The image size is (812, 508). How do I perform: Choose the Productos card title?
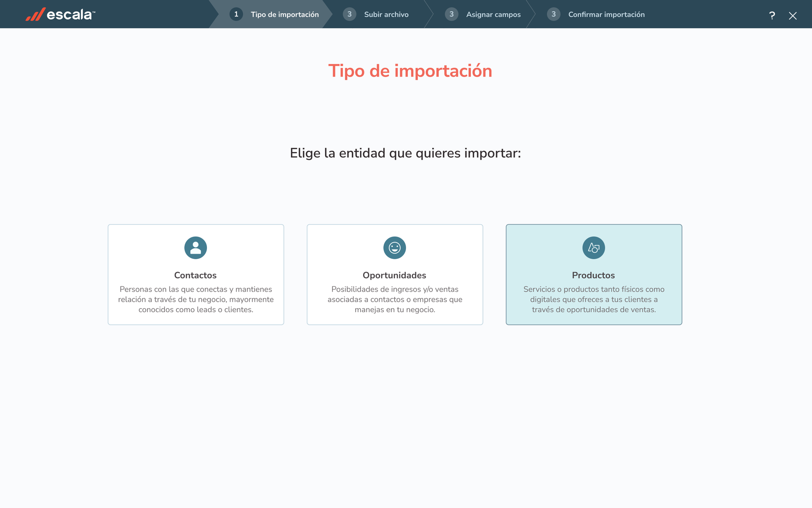[594, 275]
